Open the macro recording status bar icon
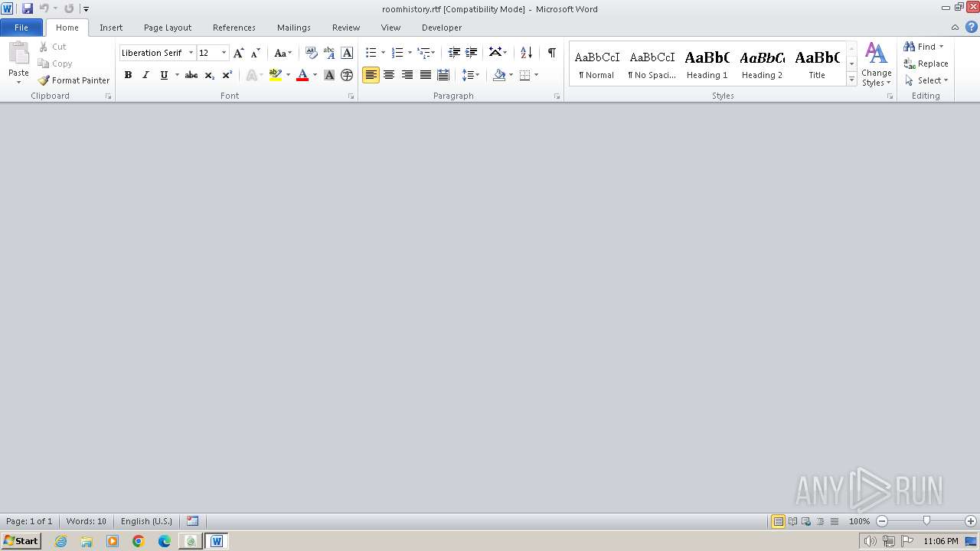This screenshot has height=551, width=980. pyautogui.click(x=192, y=521)
